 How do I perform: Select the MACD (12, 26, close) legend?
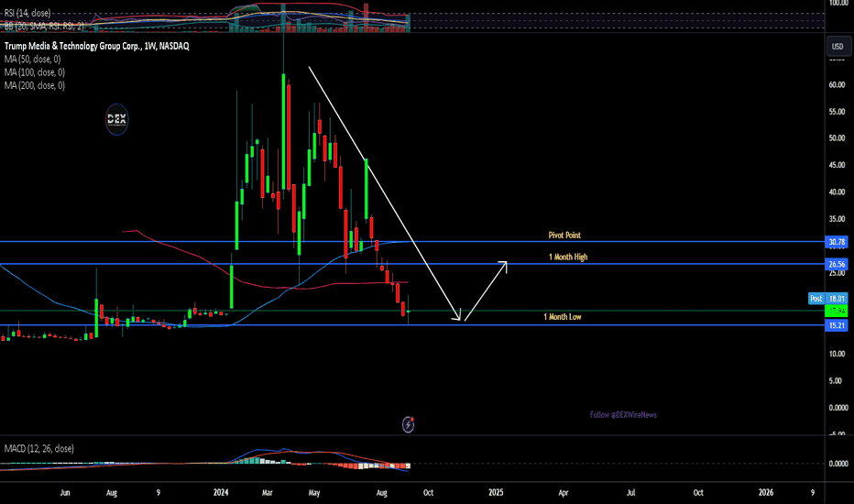coord(39,448)
